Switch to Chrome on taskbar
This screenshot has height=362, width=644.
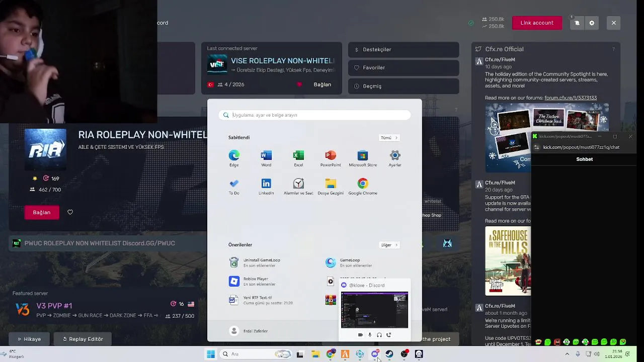click(x=331, y=354)
